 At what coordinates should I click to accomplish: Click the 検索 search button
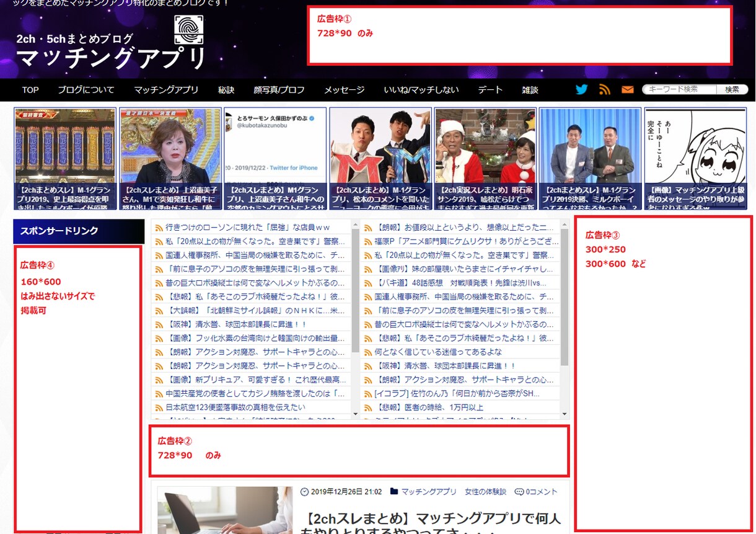732,89
